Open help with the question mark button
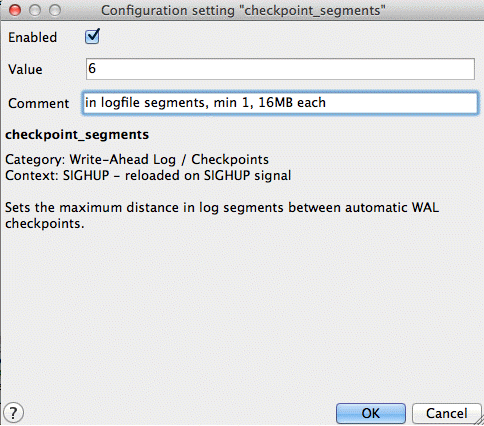Screen dimensions: 484x426 [x=13, y=413]
